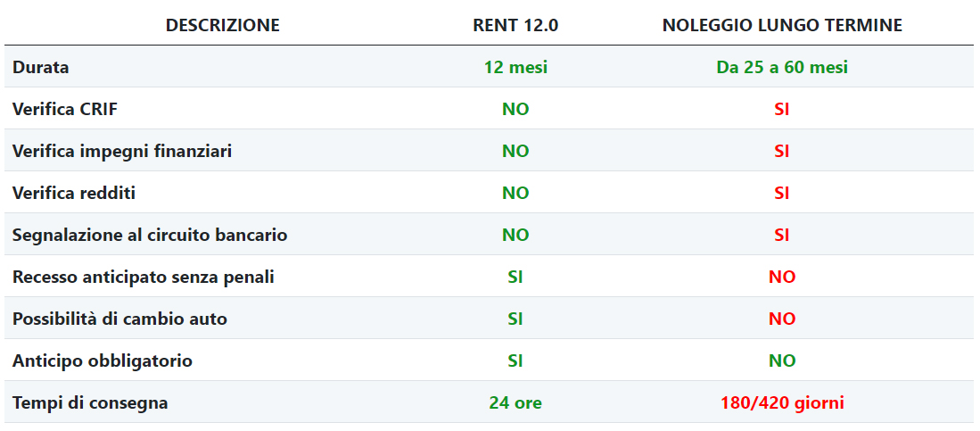Select the Anticipo obbligatorio row label
This screenshot has width=980, height=431.
tap(103, 361)
